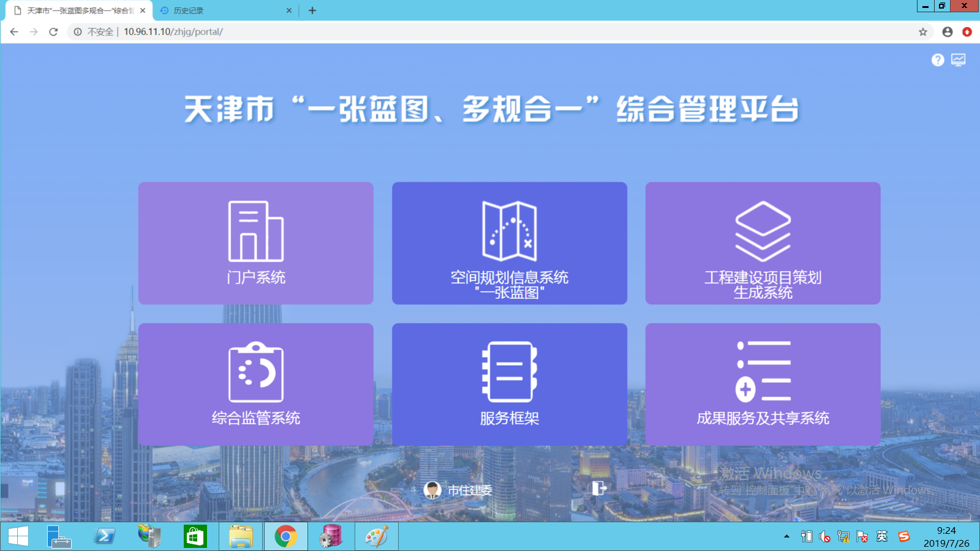
Task: Click the help question mark icon
Action: [938, 60]
